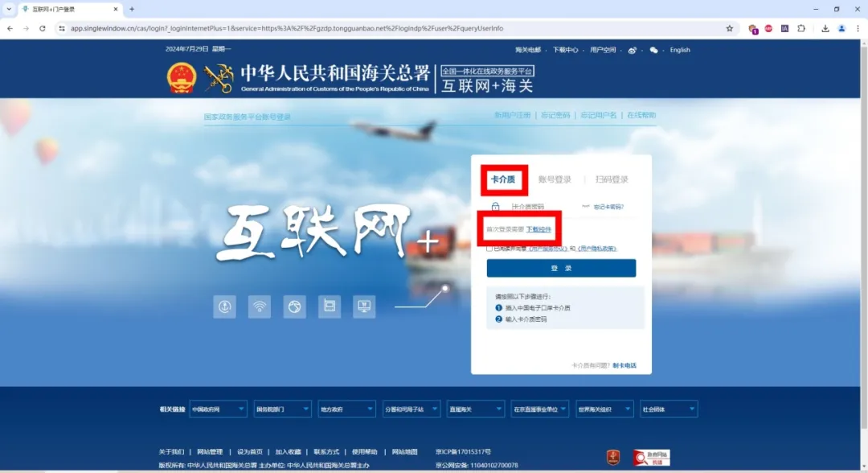Click the 忘记卡密码? link

pyautogui.click(x=608, y=208)
